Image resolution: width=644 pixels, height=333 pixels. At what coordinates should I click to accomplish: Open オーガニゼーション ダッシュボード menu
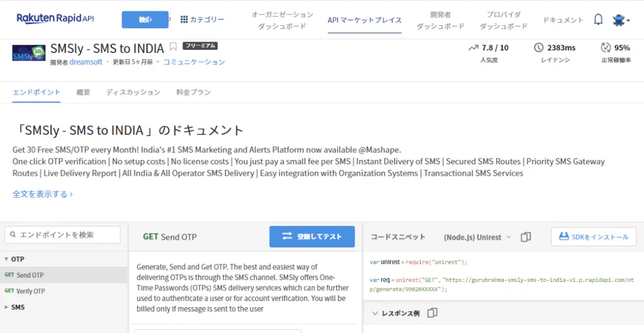(282, 20)
